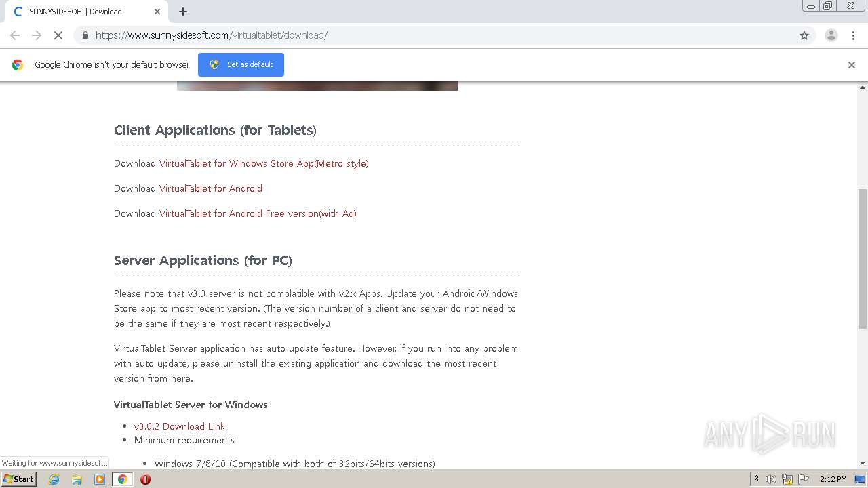Open a new browser tab
This screenshot has width=868, height=488.
pyautogui.click(x=183, y=12)
